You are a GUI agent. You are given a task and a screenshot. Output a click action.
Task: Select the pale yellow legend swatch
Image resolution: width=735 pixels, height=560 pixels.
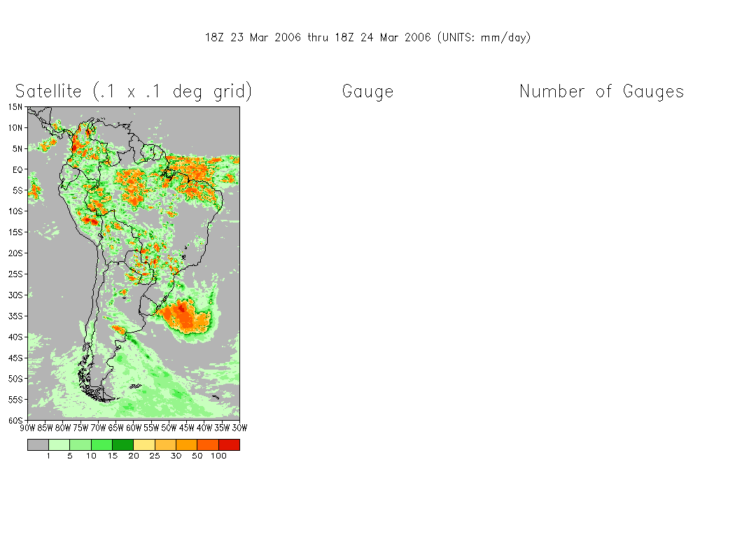(144, 444)
